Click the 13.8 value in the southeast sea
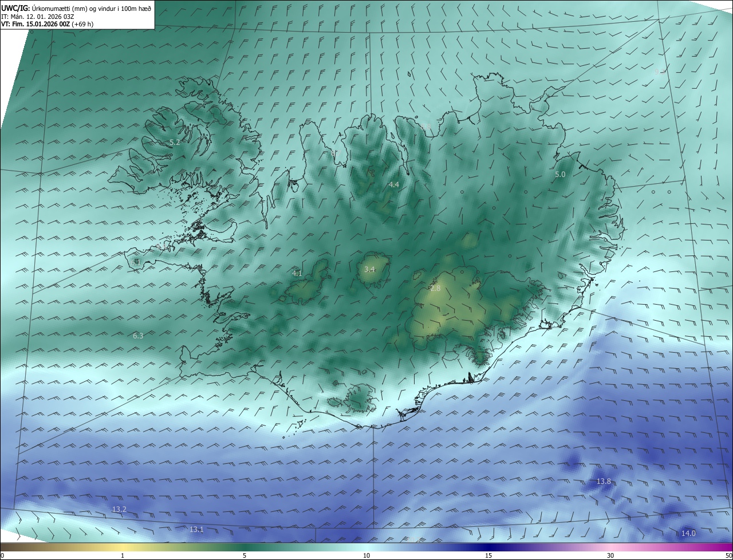The width and height of the screenshot is (733, 560). coord(604,482)
